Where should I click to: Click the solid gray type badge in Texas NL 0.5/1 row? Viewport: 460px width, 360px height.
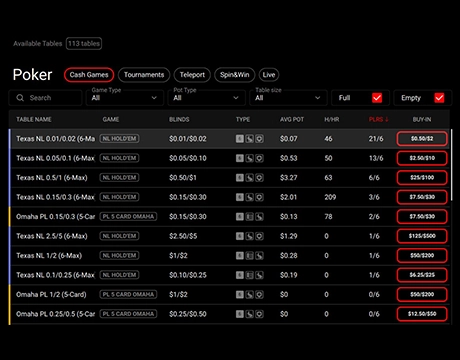coord(240,178)
